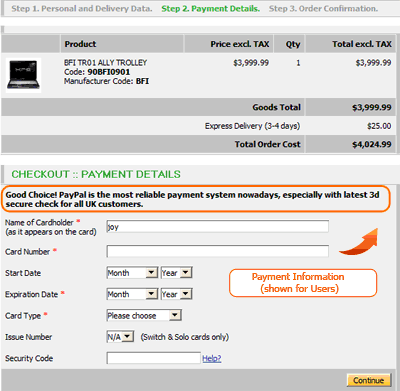
Task: Select Step 2 Payment Details tab
Action: (x=211, y=9)
